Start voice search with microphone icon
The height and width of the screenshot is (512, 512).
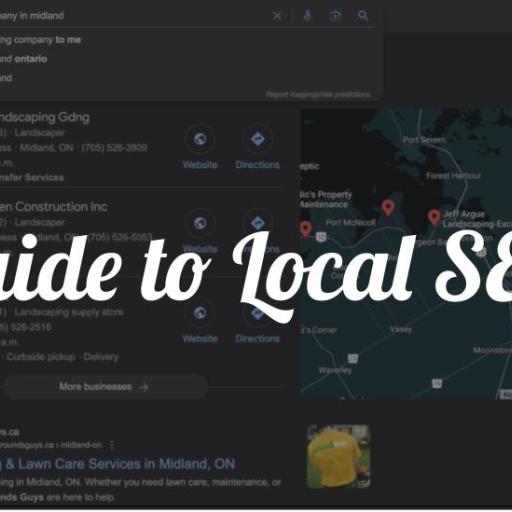tap(308, 16)
